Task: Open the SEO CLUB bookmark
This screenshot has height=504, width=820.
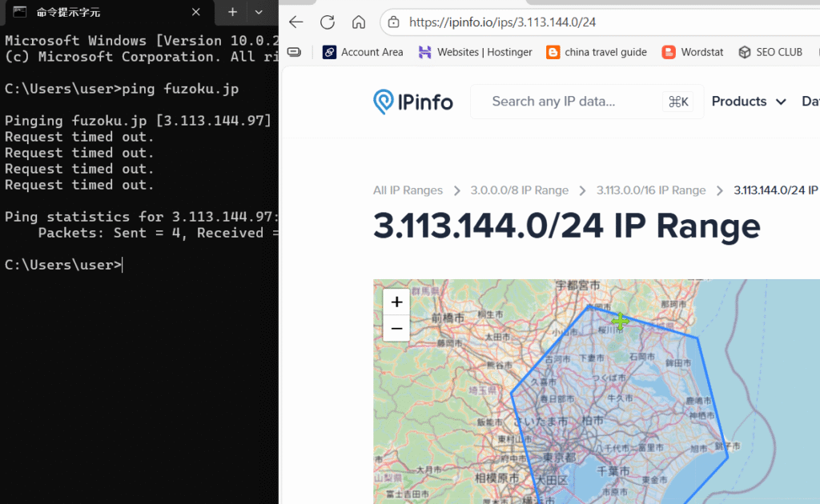Action: (x=770, y=52)
